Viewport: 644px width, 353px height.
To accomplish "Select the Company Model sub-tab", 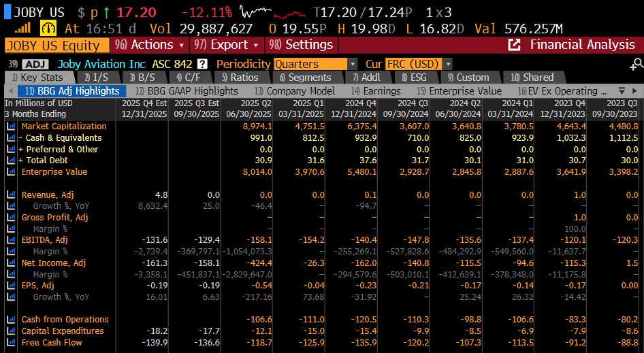I will [x=295, y=91].
